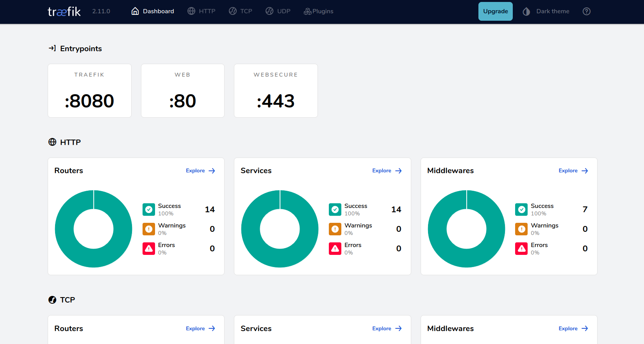This screenshot has height=344, width=644.
Task: Click the HTTP Middlewares Warnings label
Action: [x=544, y=226]
